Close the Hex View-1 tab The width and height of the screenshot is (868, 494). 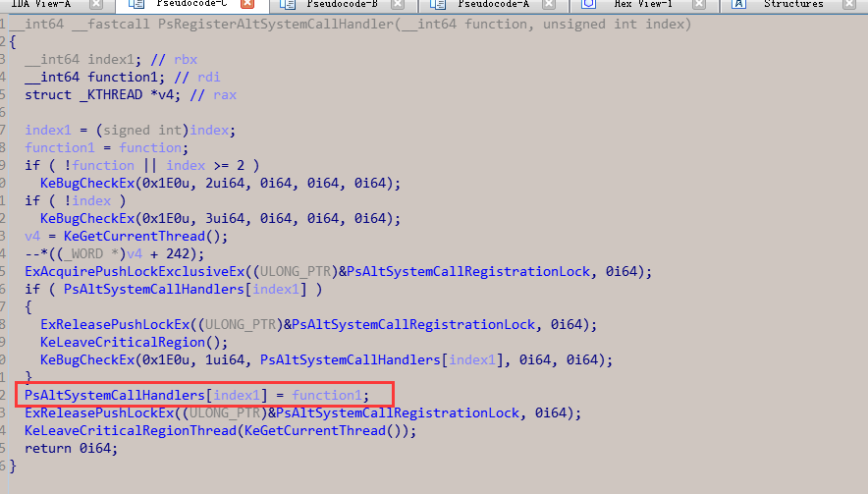(x=699, y=5)
